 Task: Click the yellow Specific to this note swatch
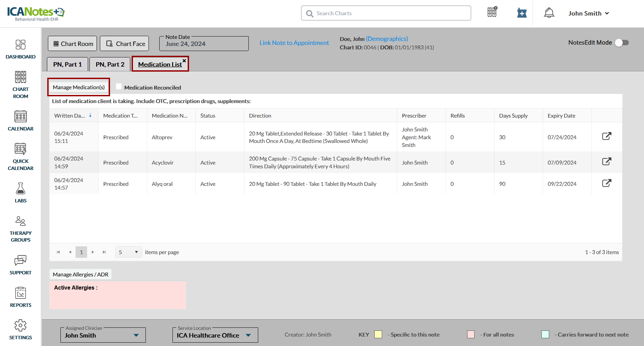click(x=378, y=335)
